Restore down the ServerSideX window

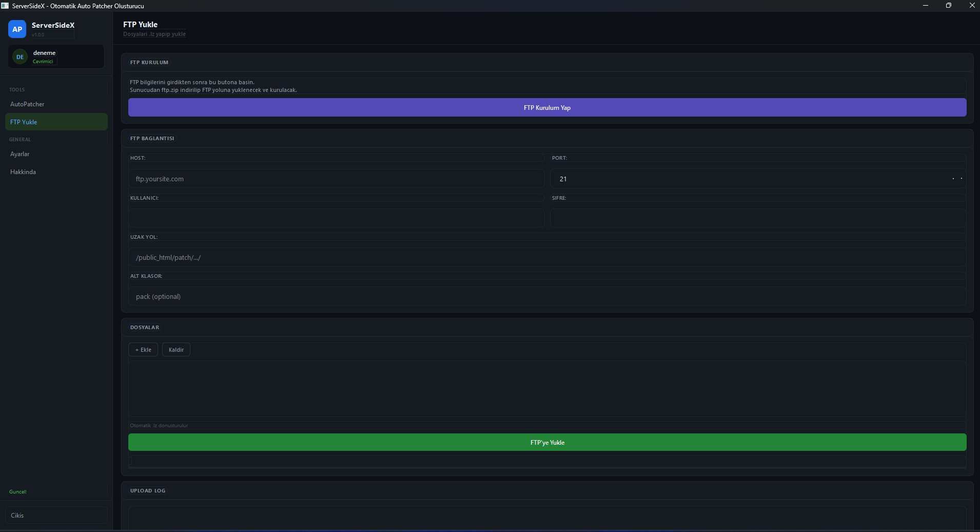949,5
